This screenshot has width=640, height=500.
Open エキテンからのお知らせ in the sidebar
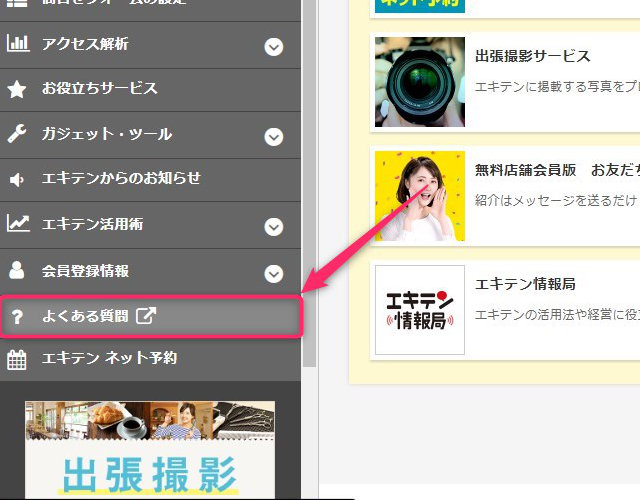pos(150,180)
